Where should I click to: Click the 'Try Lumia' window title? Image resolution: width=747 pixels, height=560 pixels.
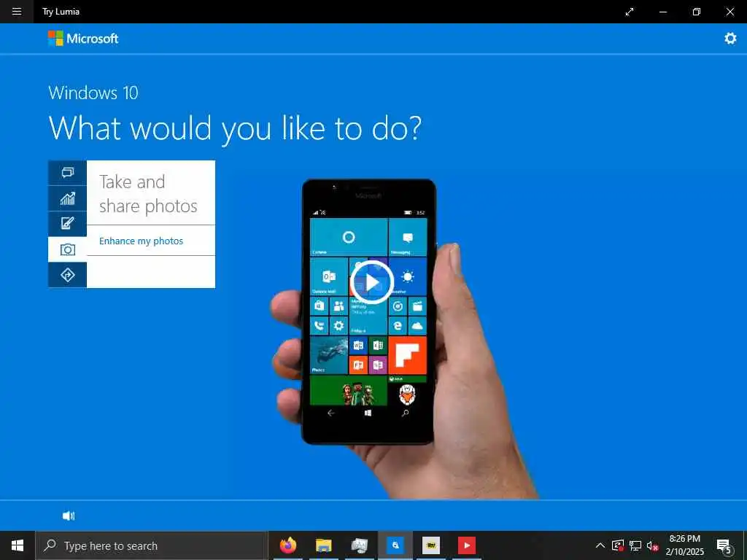coord(61,12)
